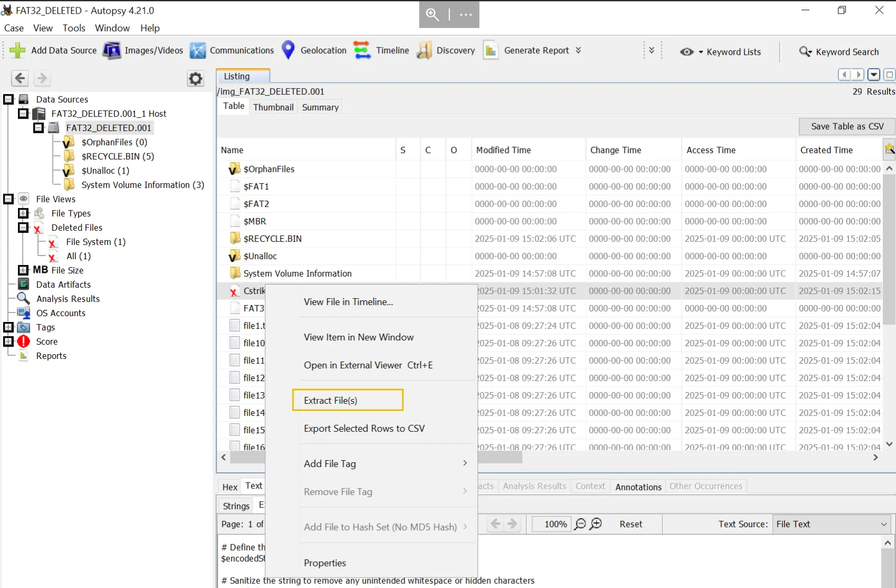Expand the File Size node
The width and height of the screenshot is (896, 588).
23,270
